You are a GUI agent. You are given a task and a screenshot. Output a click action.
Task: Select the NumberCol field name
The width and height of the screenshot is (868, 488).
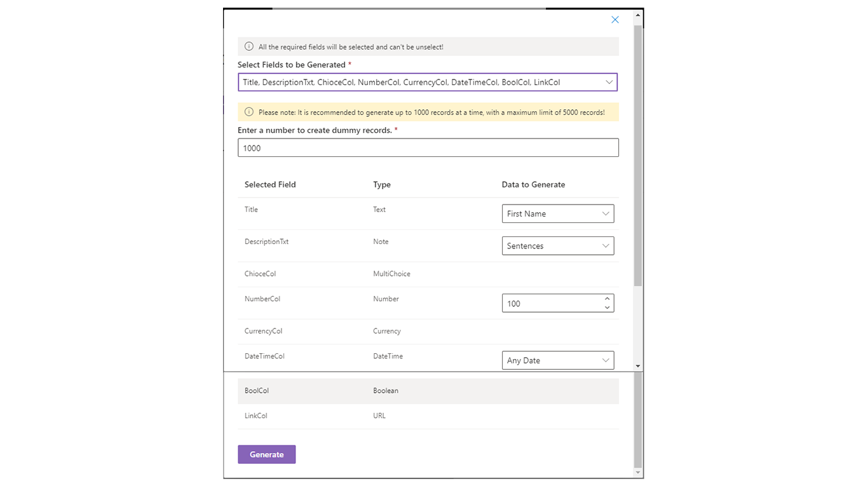coord(262,299)
